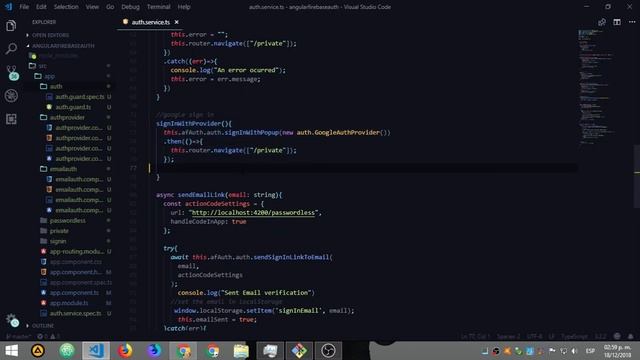The height and width of the screenshot is (360, 640).
Task: Open the Debug menu
Action: (131, 7)
